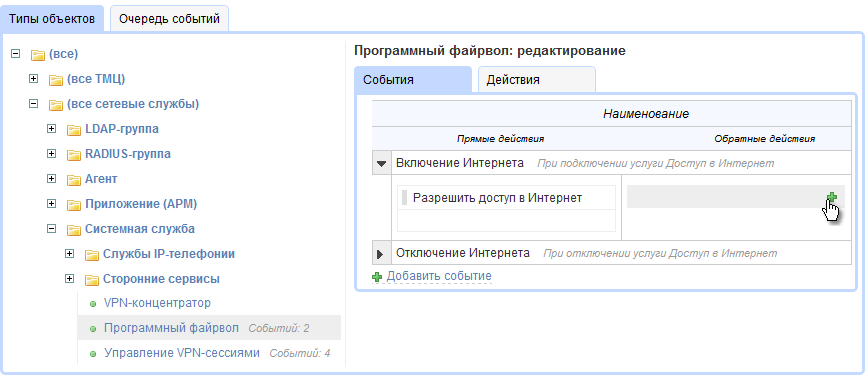Select the Приложение (АРМ) tree item

point(141,204)
